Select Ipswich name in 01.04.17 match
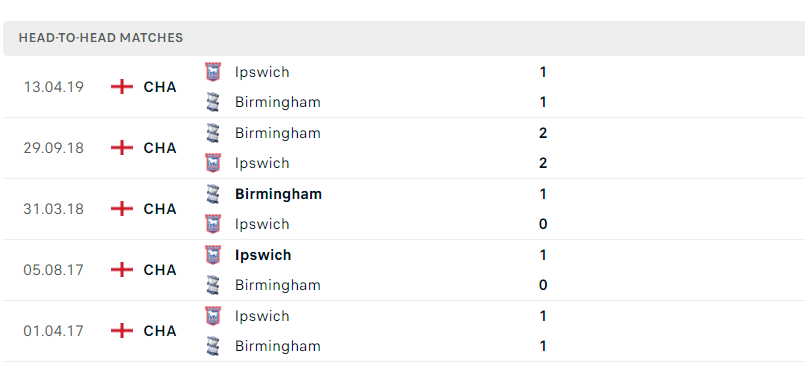Screen dimensions: 805x377 point(262,316)
